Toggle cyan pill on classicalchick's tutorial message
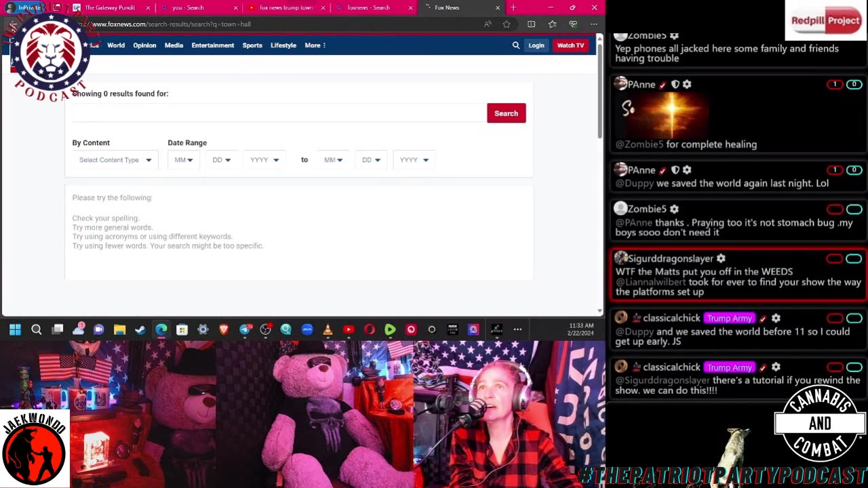The width and height of the screenshot is (868, 488). point(854,367)
